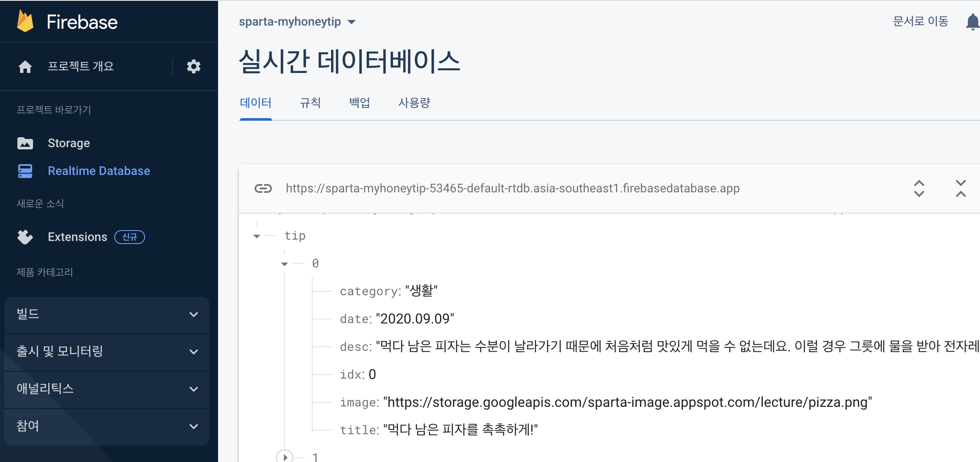
Task: Open project overview home icon
Action: point(25,66)
